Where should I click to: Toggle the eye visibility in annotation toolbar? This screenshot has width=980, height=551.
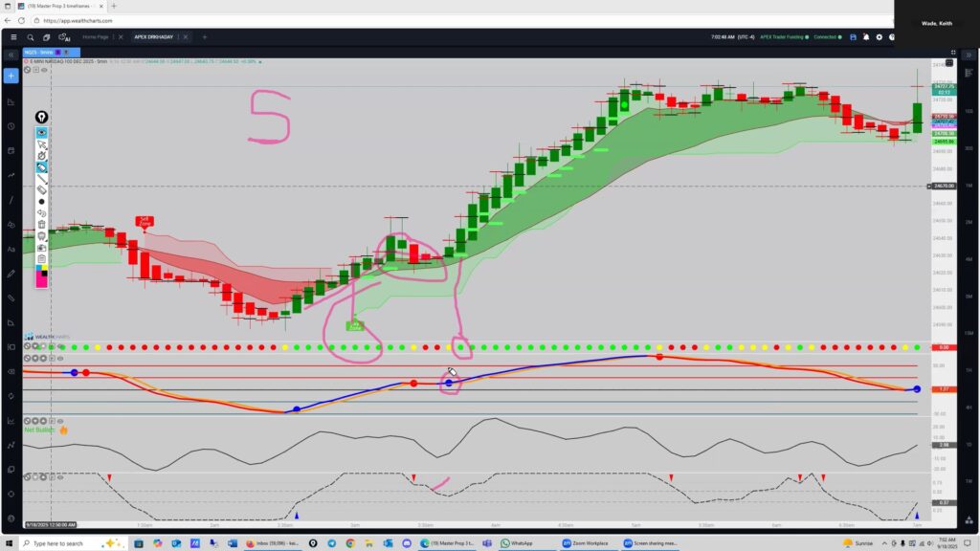coord(42,132)
